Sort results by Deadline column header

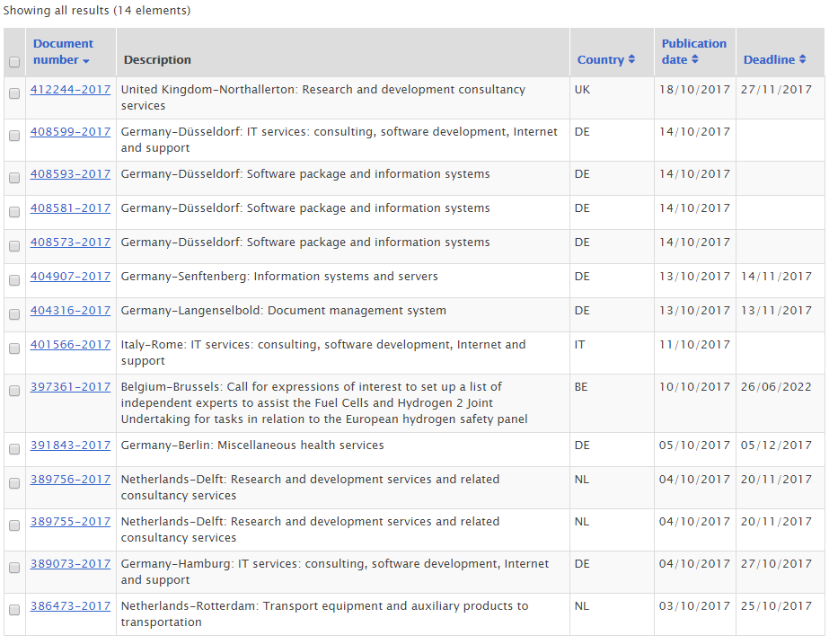(x=769, y=60)
